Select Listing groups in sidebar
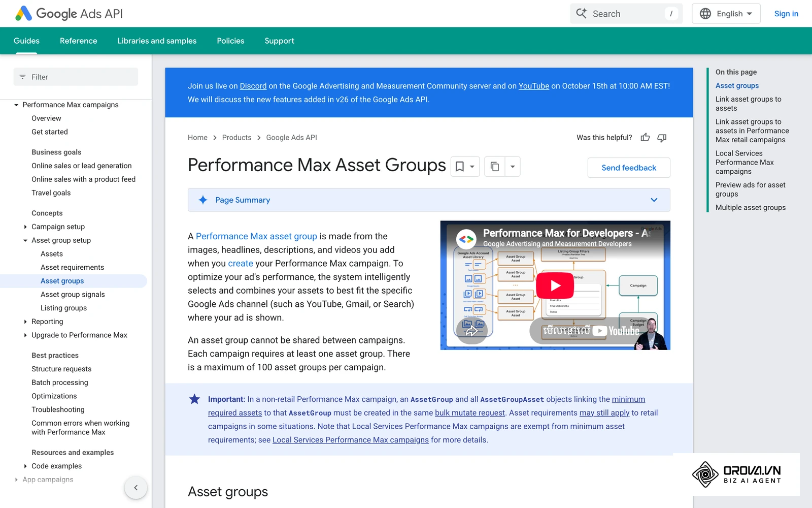The image size is (812, 508). point(63,308)
